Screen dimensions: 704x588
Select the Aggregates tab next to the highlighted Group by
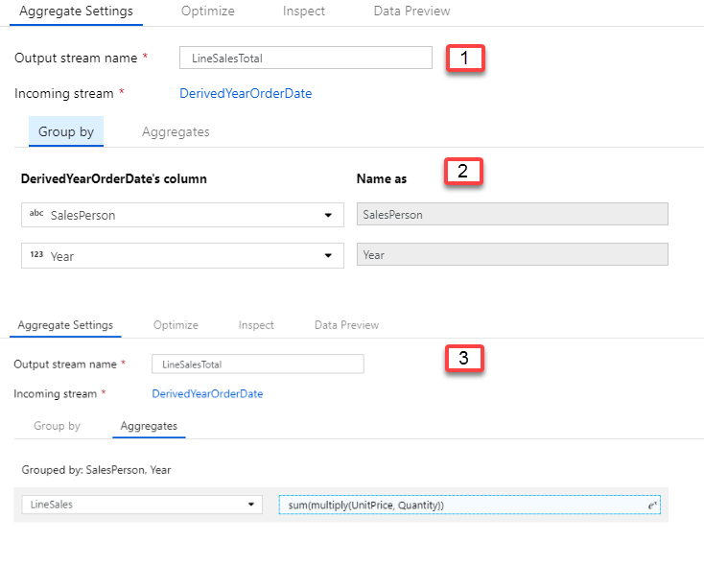pos(176,131)
